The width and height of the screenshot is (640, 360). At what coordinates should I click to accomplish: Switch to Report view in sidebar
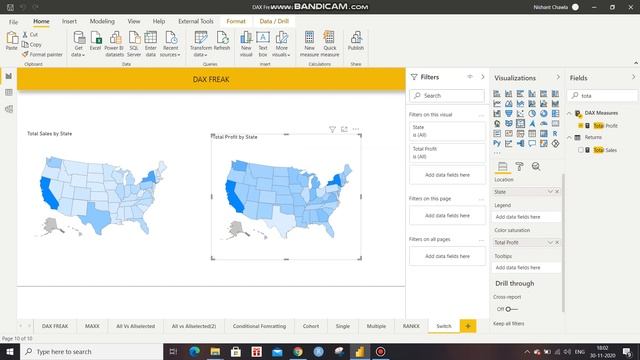pos(9,76)
